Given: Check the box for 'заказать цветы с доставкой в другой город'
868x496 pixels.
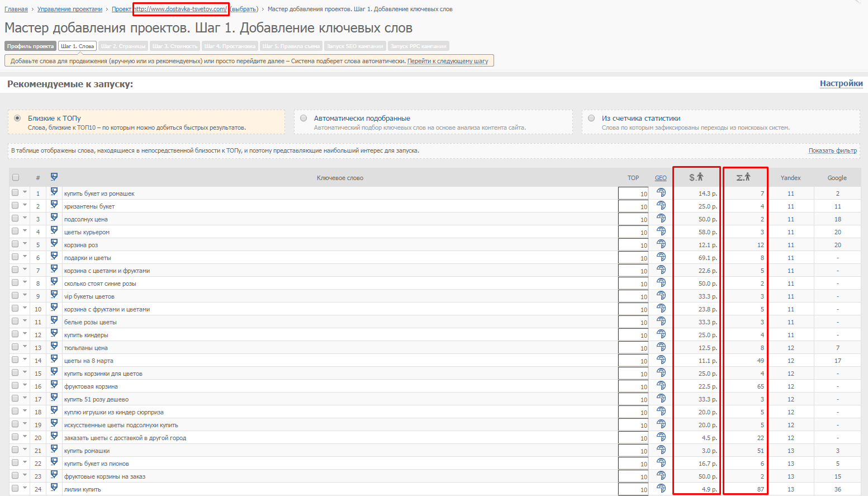Looking at the screenshot, I should (15, 437).
